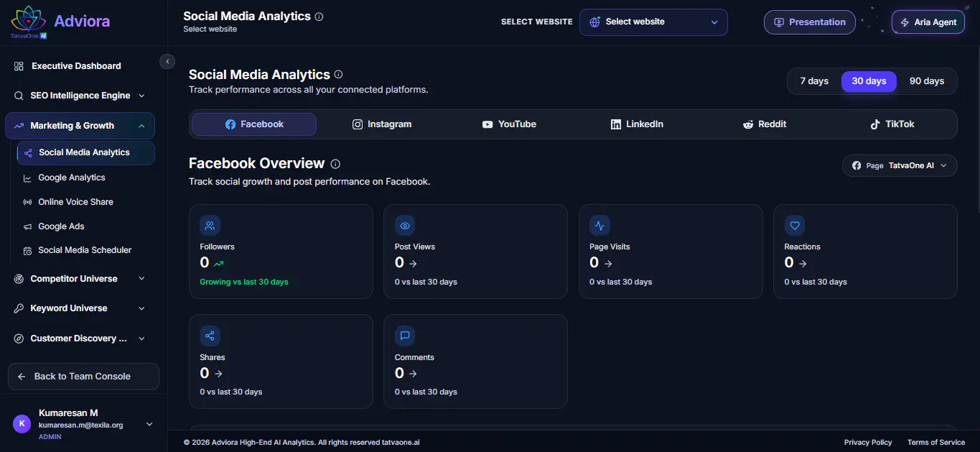
Task: Open Google Analytics page
Action: click(85, 177)
